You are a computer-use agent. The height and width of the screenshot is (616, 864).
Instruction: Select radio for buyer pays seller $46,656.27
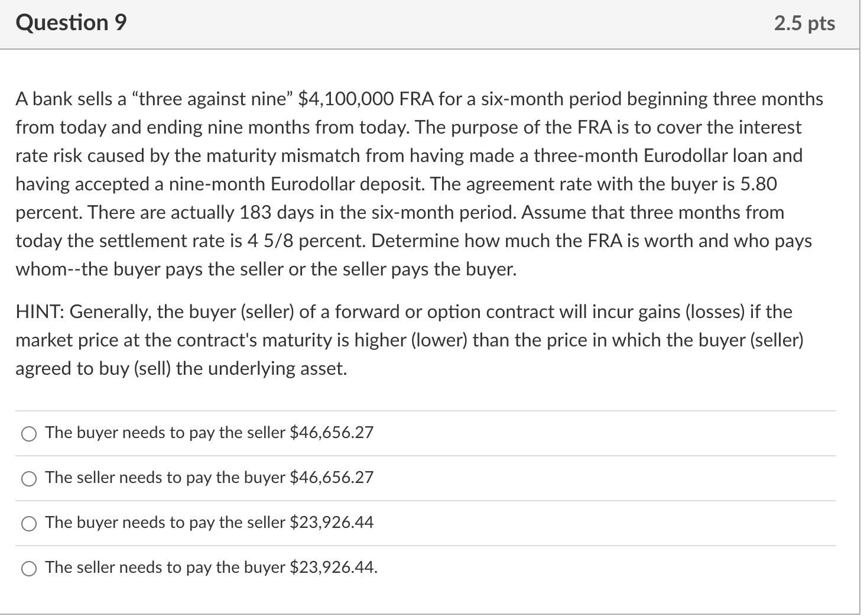pyautogui.click(x=28, y=434)
